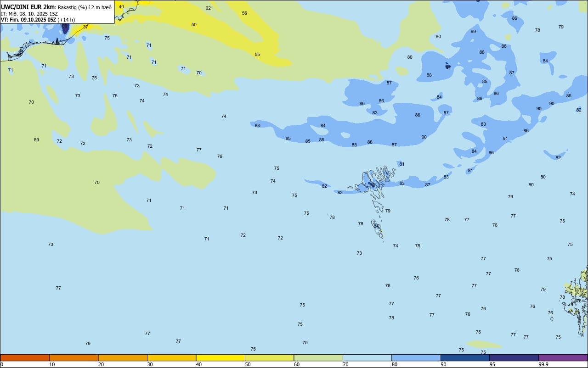The image size is (588, 368).
Task: Click the '99.9' tick label on color scale
Action: (x=543, y=364)
